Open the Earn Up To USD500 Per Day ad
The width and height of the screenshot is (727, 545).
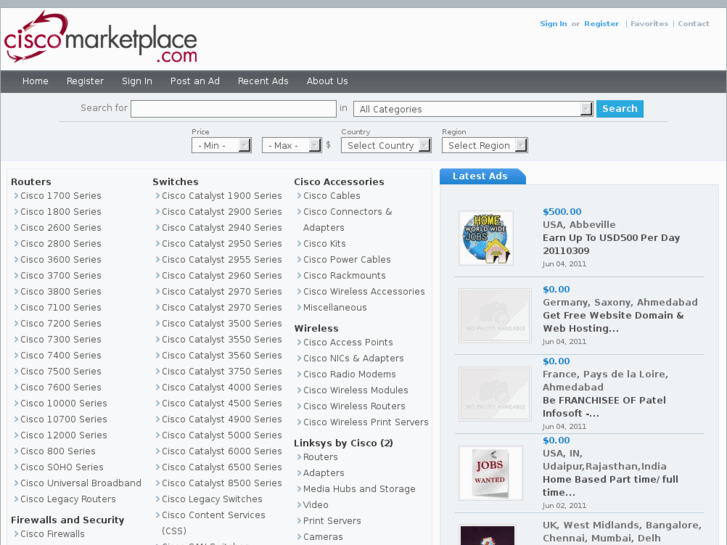point(611,244)
